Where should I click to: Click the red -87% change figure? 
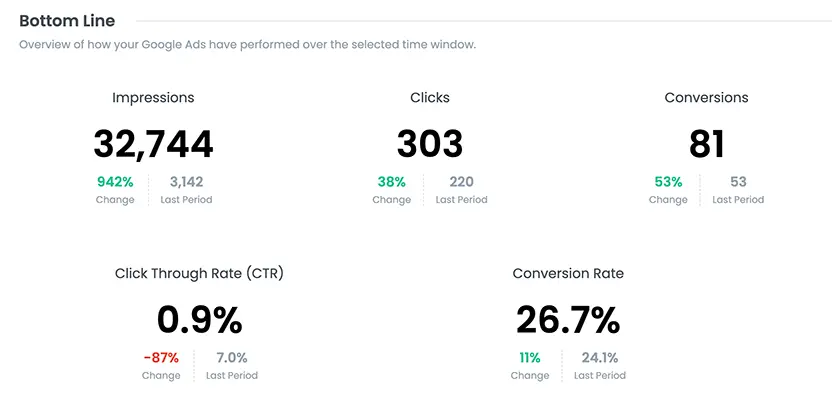tap(161, 358)
